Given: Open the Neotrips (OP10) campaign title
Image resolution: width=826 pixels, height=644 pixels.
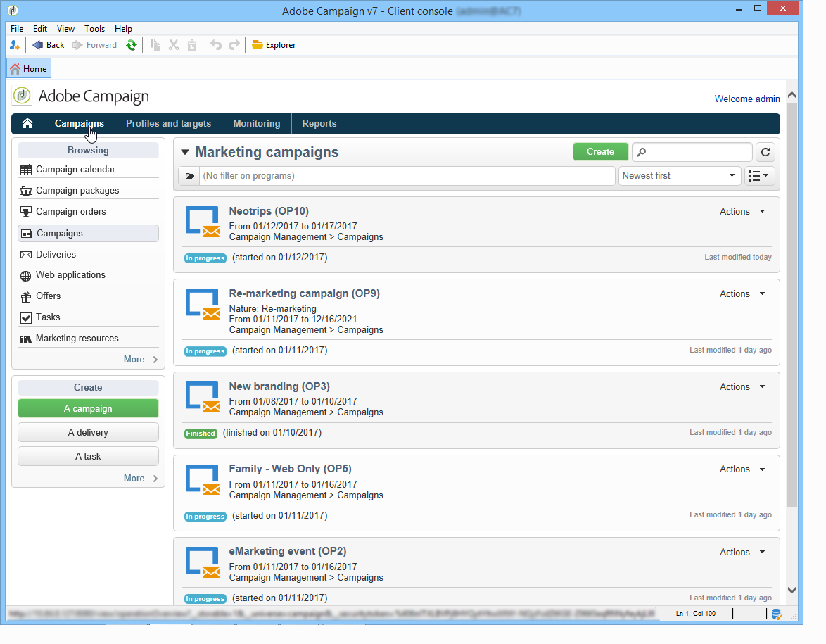Looking at the screenshot, I should click(269, 211).
